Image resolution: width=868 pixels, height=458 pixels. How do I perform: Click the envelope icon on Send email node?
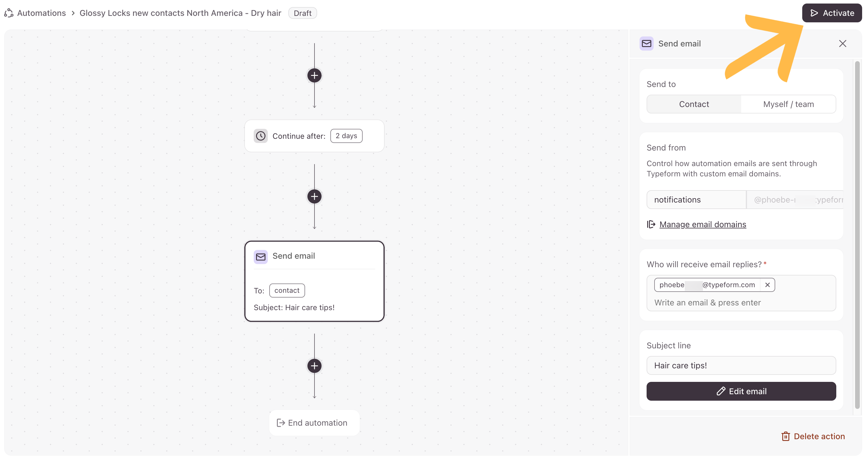(x=260, y=257)
